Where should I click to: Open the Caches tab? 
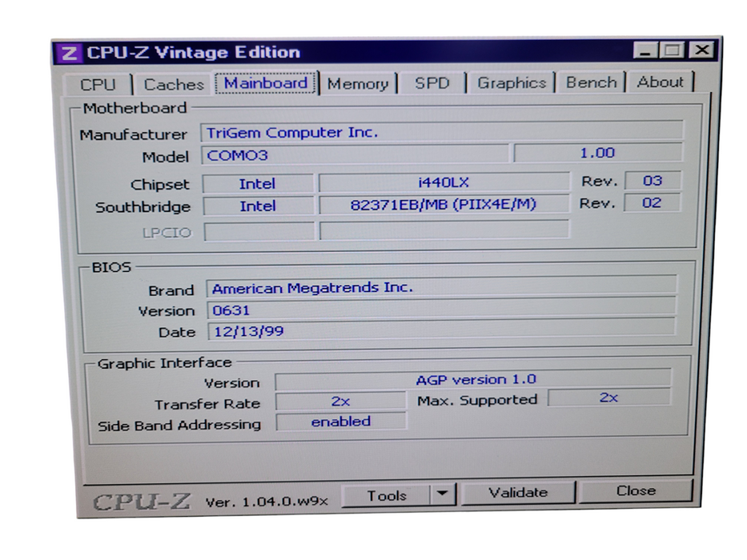click(174, 84)
